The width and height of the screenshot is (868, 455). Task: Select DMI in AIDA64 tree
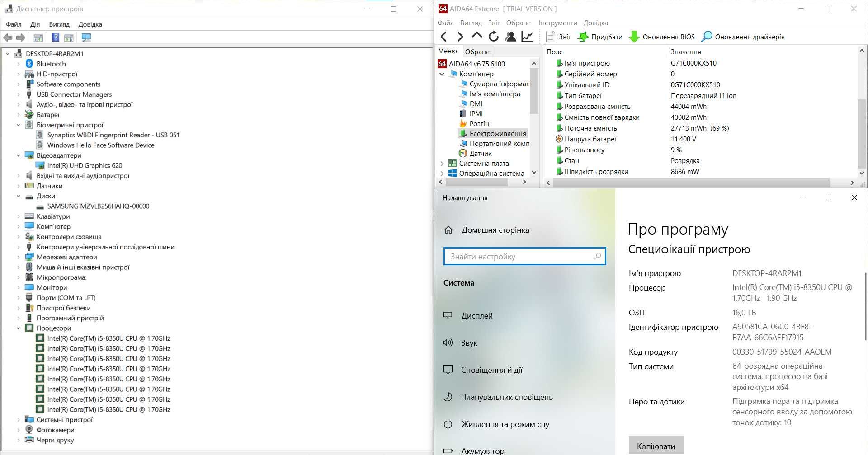(x=476, y=104)
